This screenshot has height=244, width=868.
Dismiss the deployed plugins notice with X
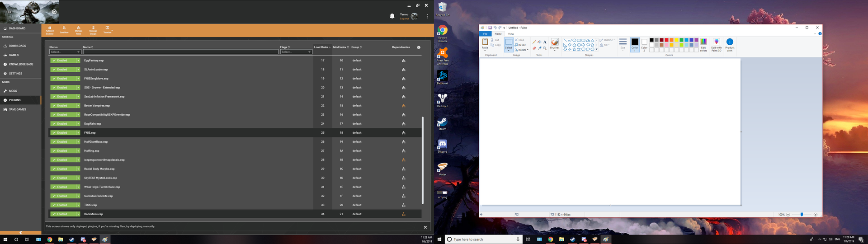pos(425,227)
